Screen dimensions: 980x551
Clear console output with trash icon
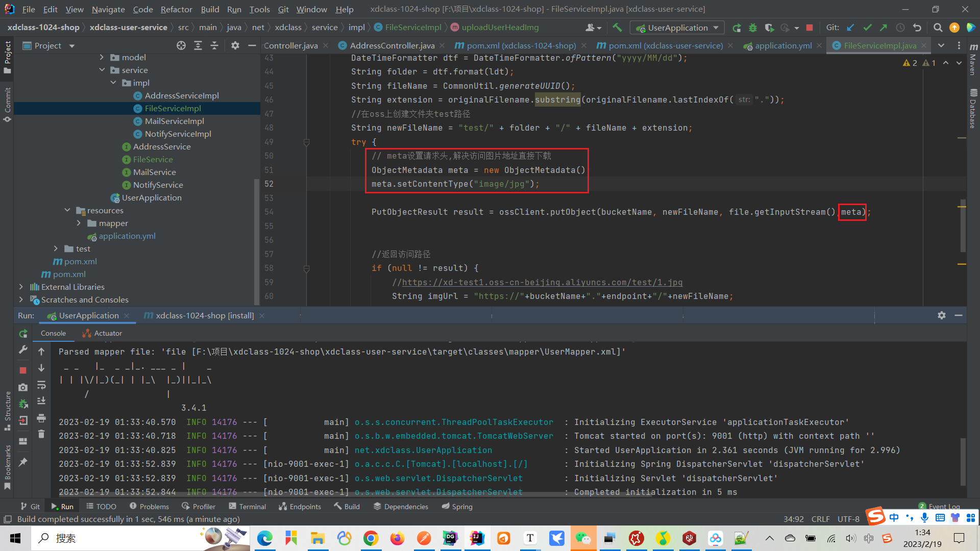(x=41, y=434)
